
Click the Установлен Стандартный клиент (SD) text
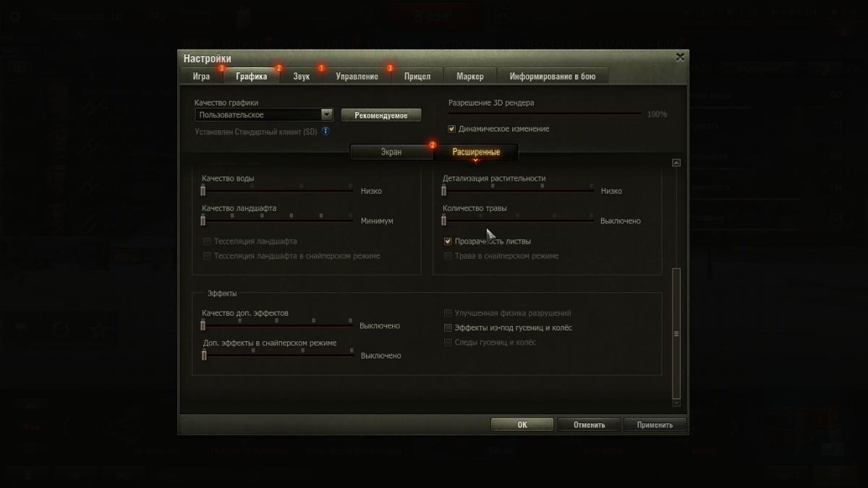256,132
